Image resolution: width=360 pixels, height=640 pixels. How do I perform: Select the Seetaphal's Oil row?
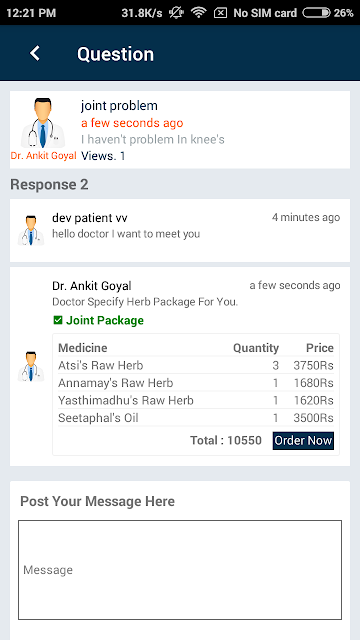(196, 418)
